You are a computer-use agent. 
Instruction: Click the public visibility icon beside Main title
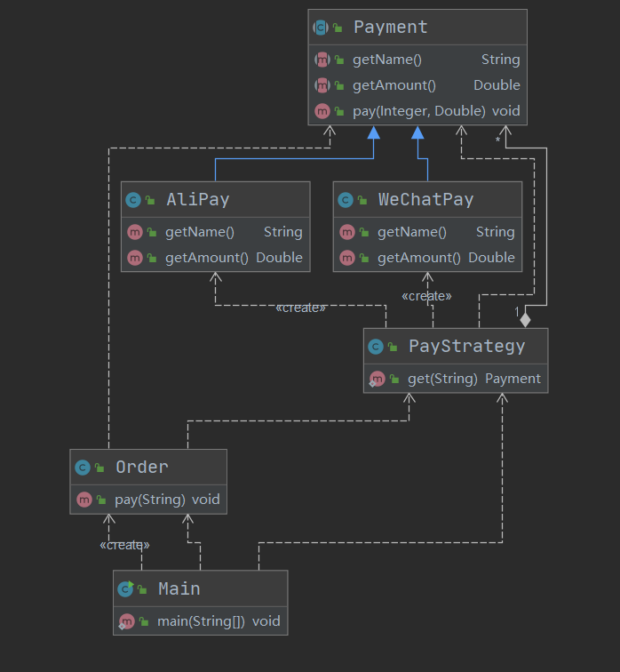coord(142,589)
